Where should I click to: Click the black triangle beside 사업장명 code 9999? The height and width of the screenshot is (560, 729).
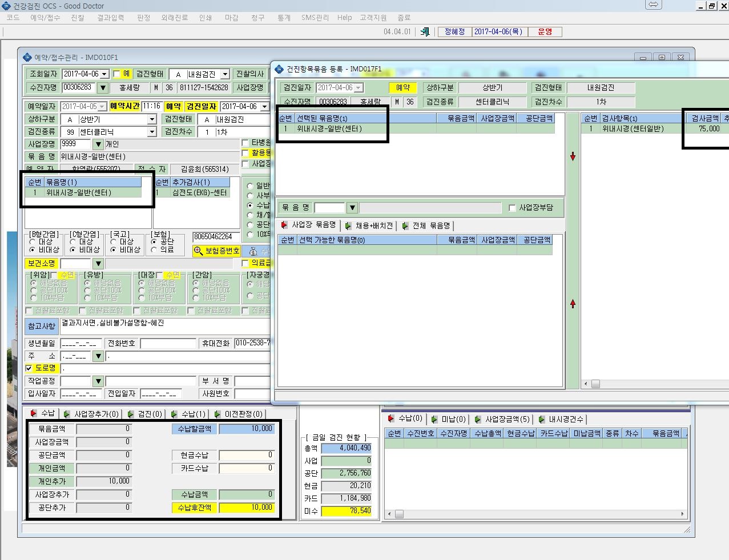tap(98, 144)
